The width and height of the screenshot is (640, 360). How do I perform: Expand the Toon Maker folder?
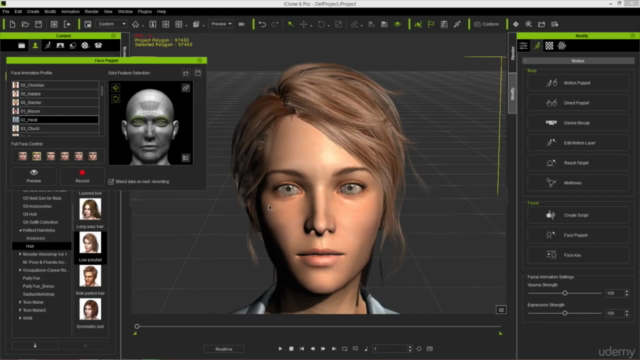[x=20, y=302]
